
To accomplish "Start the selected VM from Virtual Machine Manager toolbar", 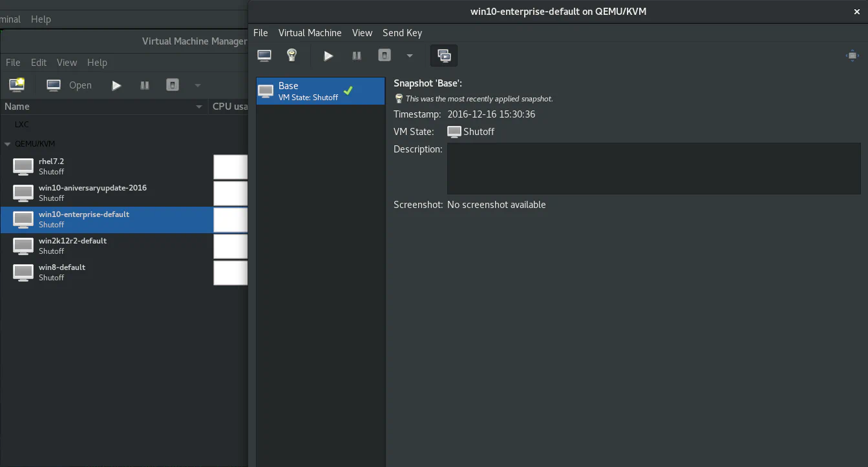I will (x=116, y=85).
